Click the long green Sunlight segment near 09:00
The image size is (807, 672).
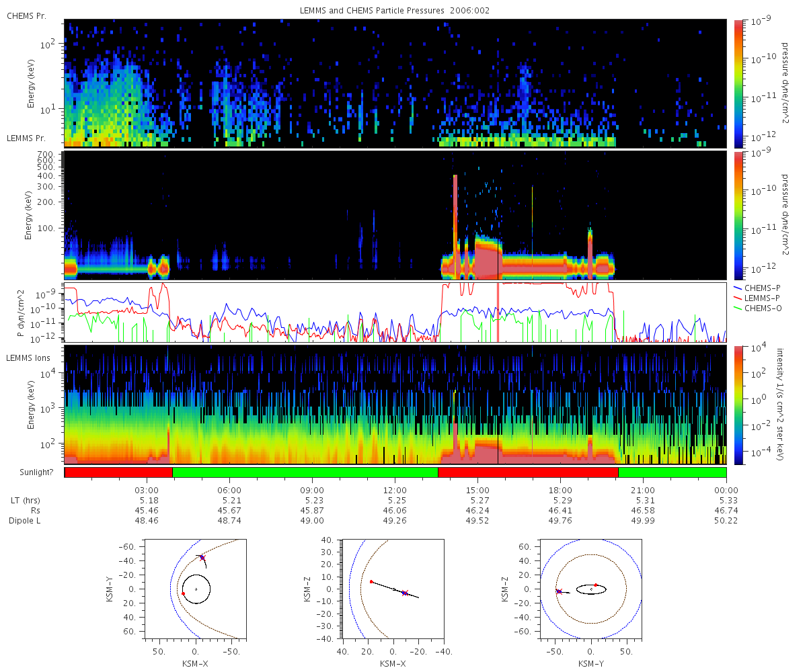pos(305,472)
